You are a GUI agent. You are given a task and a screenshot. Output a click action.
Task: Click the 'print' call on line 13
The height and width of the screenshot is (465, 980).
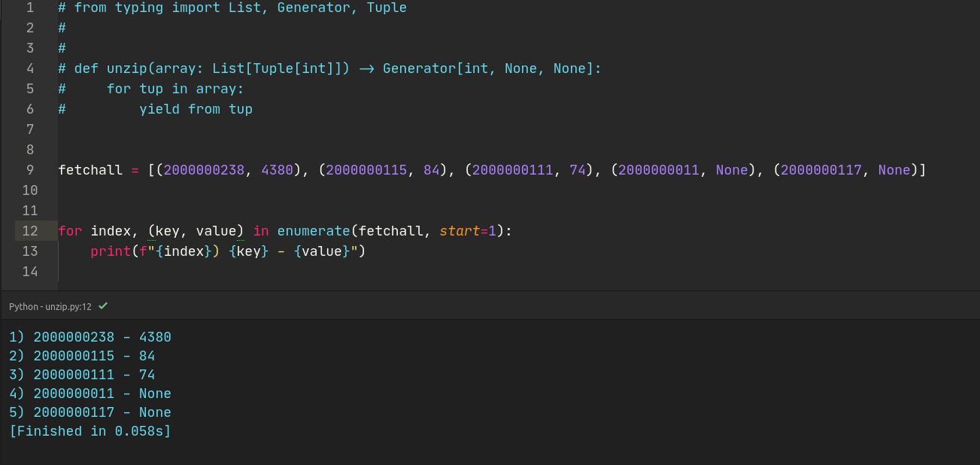click(x=111, y=251)
